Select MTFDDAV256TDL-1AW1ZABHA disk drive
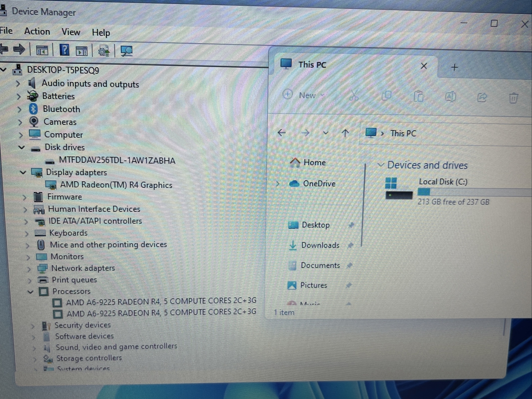 click(x=117, y=160)
